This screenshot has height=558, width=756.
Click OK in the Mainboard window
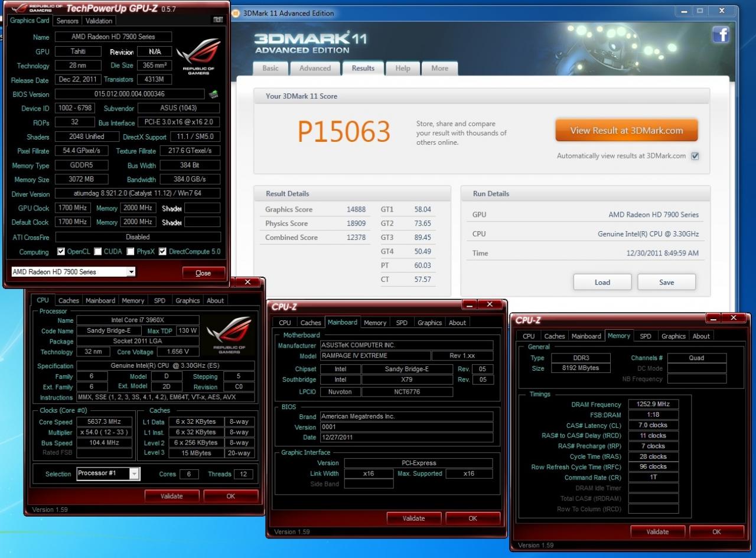(x=473, y=518)
